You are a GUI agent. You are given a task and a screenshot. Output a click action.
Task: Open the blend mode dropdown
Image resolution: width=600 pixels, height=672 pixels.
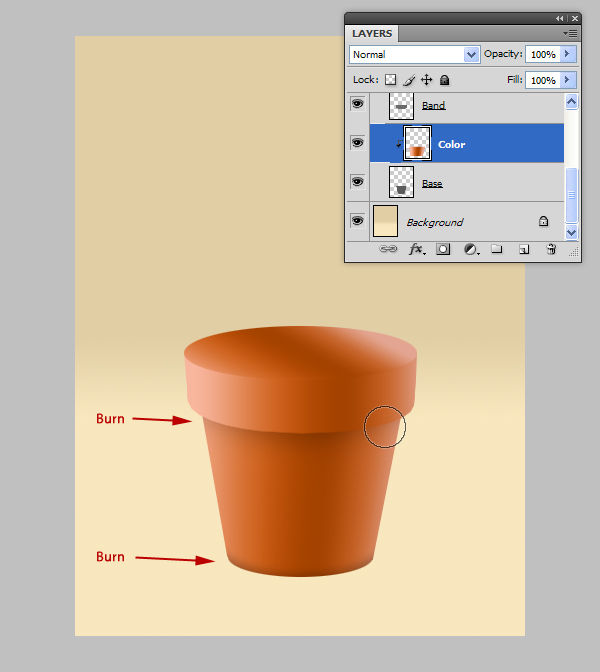point(414,54)
